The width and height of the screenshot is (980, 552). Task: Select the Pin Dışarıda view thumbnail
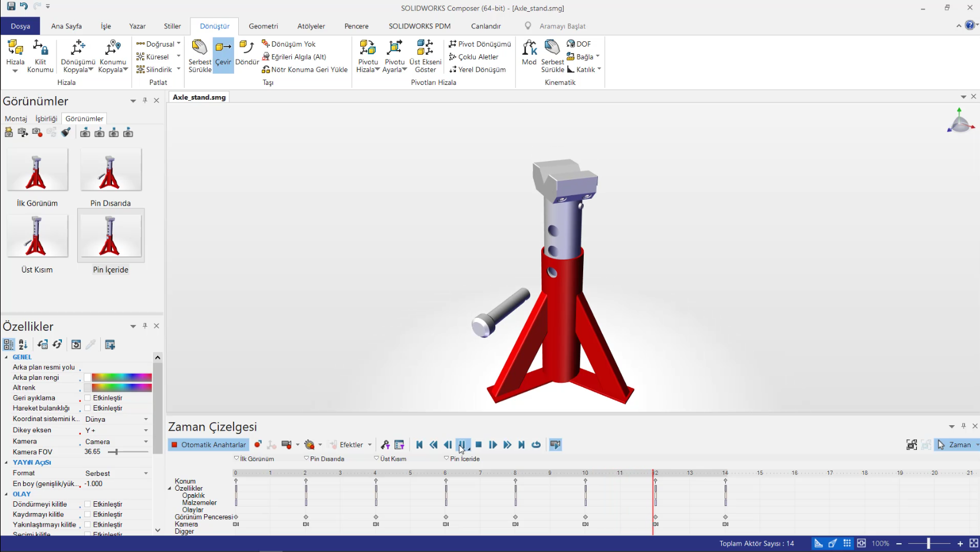tap(111, 170)
